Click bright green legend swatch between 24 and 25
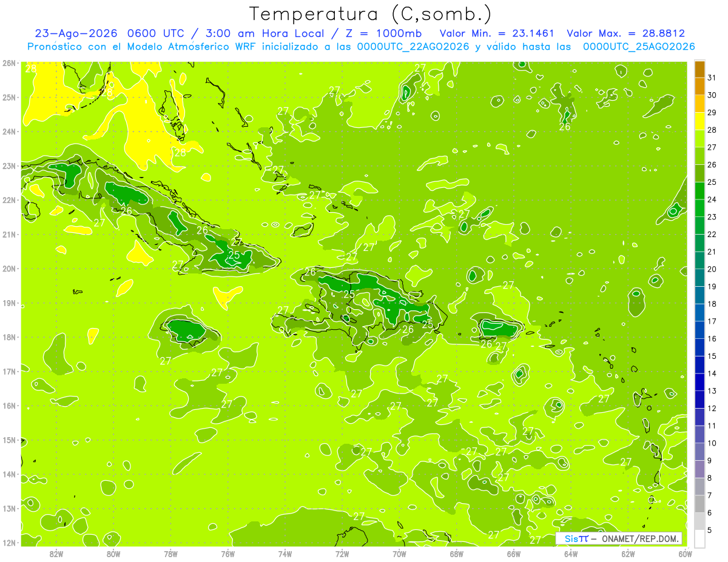 [x=699, y=191]
